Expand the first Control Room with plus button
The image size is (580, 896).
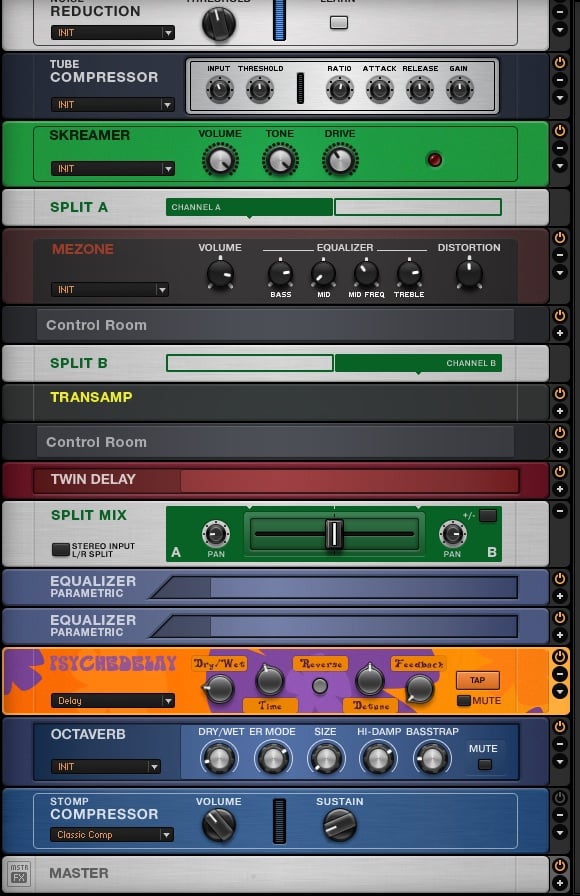[560, 333]
